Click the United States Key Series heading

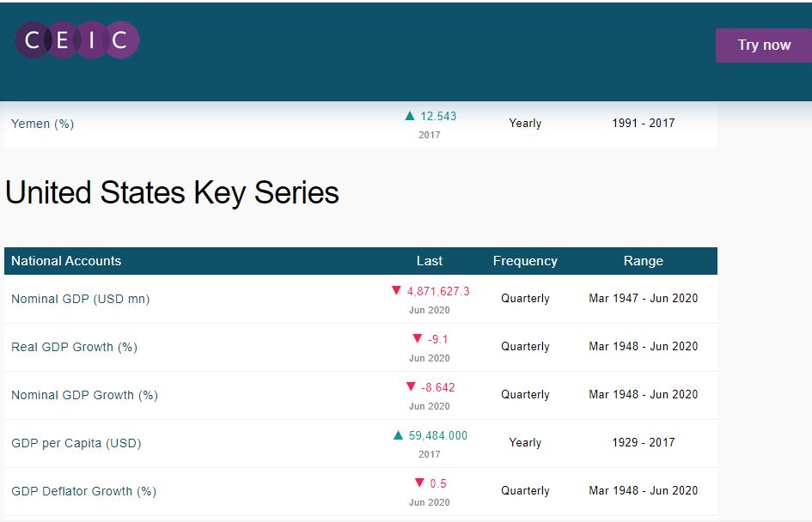(172, 193)
